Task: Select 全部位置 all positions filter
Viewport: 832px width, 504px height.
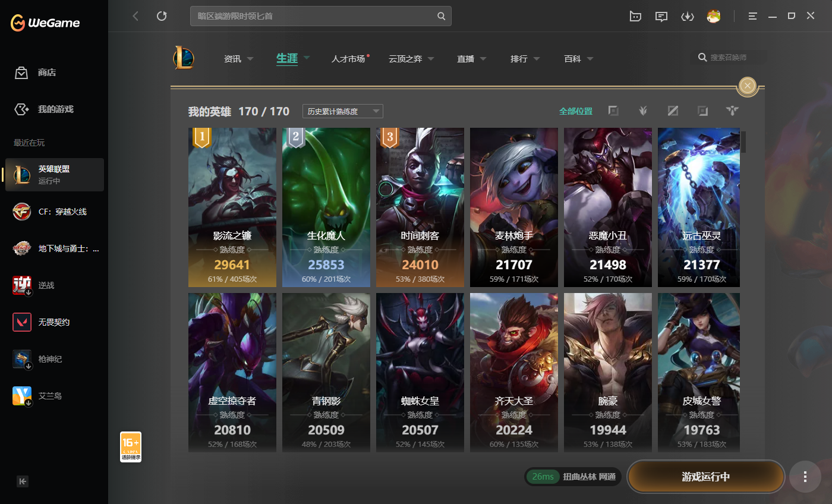Action: pyautogui.click(x=576, y=111)
